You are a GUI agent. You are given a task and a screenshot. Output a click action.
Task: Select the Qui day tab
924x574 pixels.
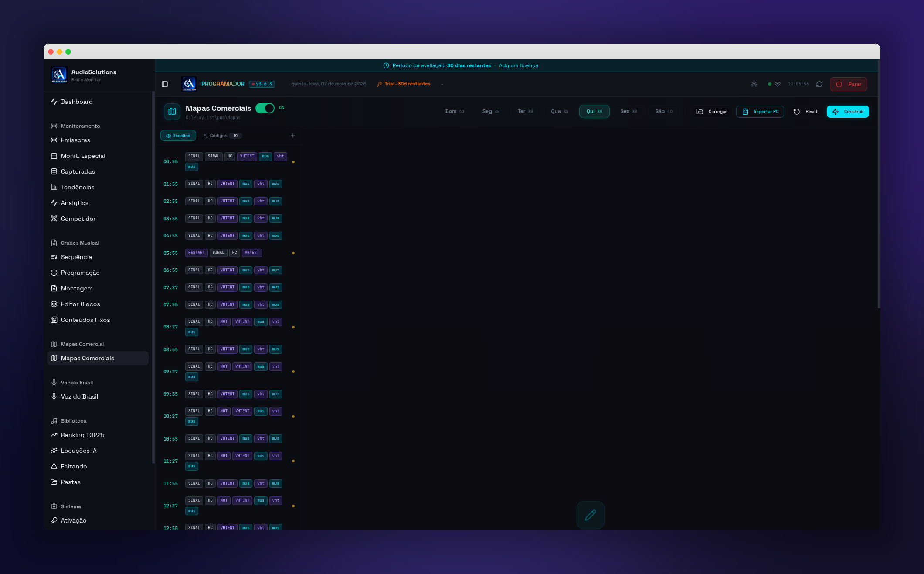594,112
